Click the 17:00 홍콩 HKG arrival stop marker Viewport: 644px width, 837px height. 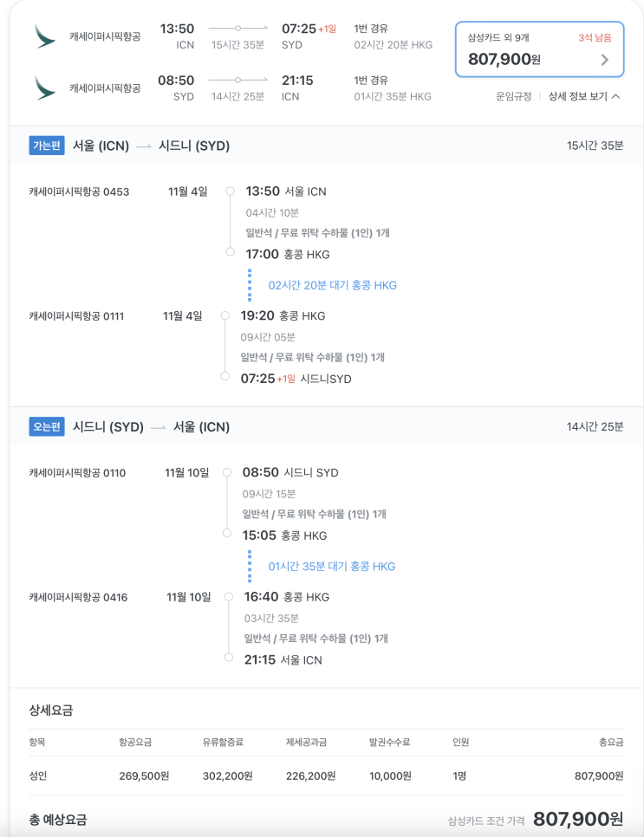231,251
